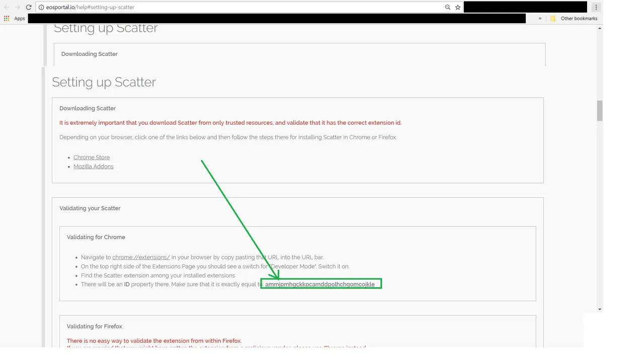Click the 'Validating your Scatter' title

point(90,208)
